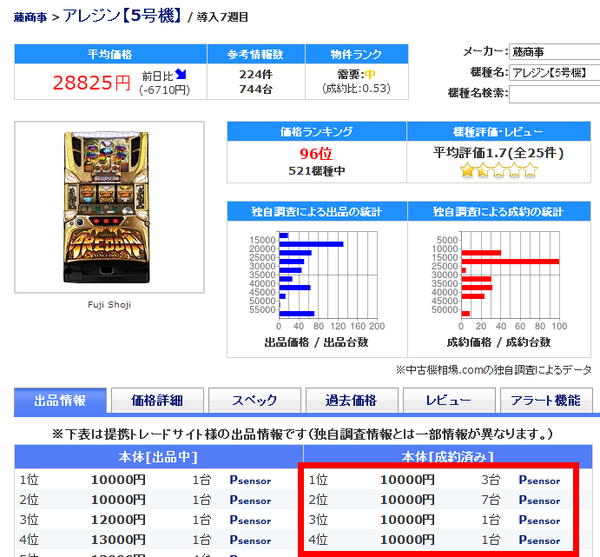The width and height of the screenshot is (600, 557).
Task: Open the レビュー tab
Action: [449, 401]
